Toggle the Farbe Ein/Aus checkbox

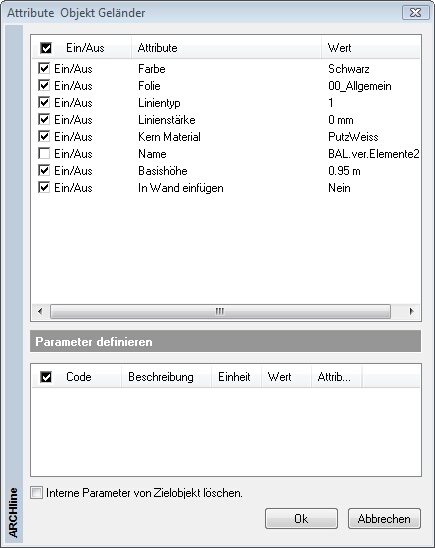[44, 68]
